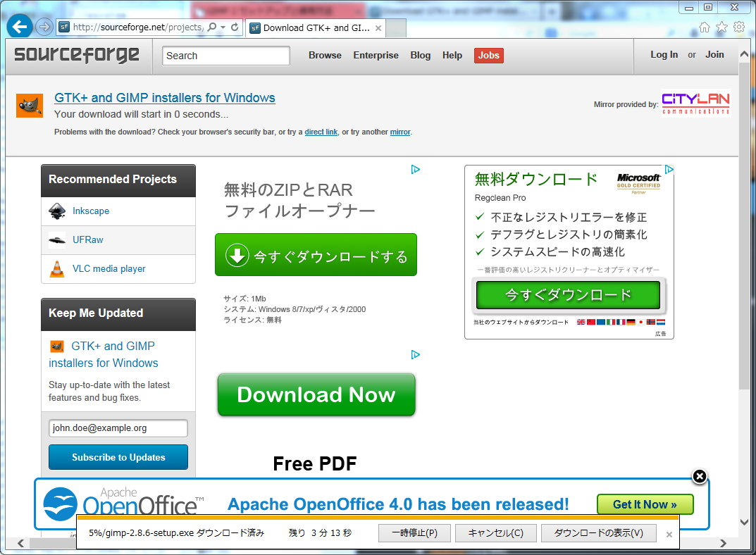756x555 pixels.
Task: Select the Download GTK+ and GI... tab
Action: click(316, 28)
